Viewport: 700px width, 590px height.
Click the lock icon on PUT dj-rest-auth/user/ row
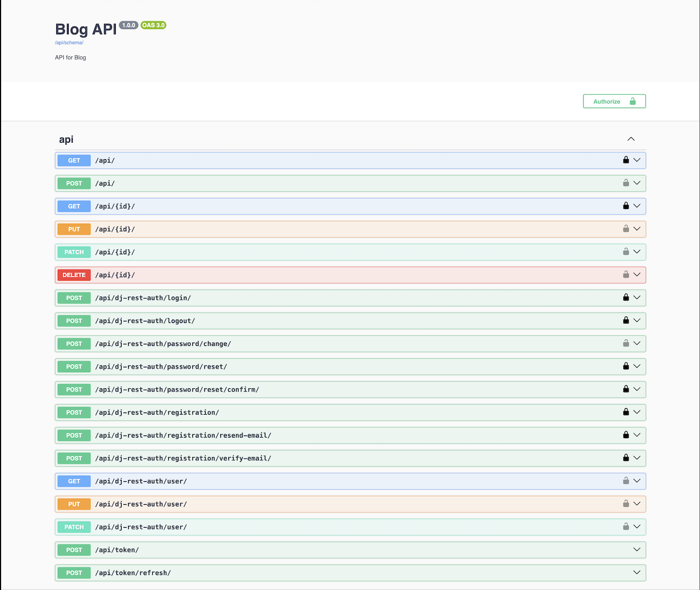click(x=625, y=504)
